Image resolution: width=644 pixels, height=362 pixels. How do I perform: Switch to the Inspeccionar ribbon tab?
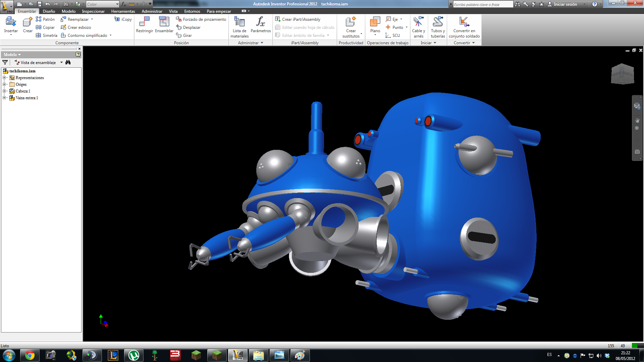click(x=93, y=11)
